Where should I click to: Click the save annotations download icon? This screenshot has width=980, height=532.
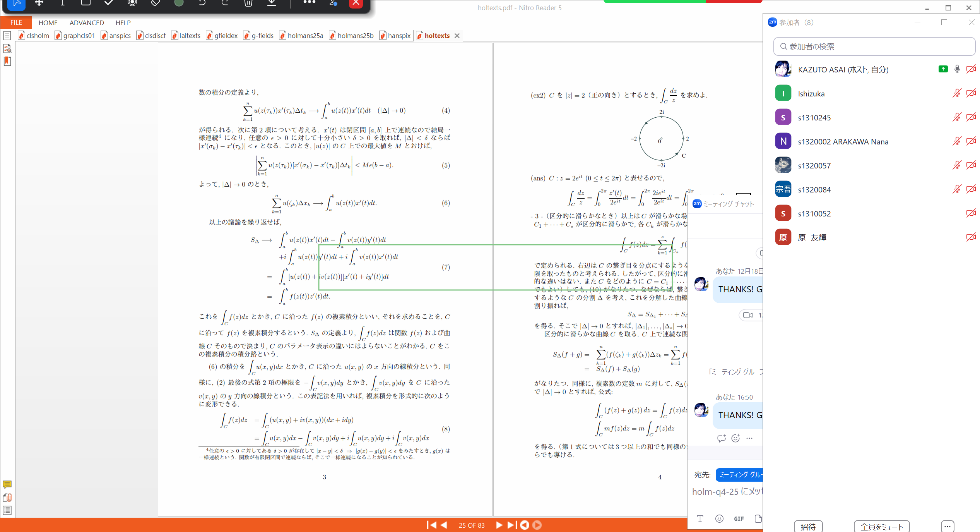pyautogui.click(x=272, y=3)
